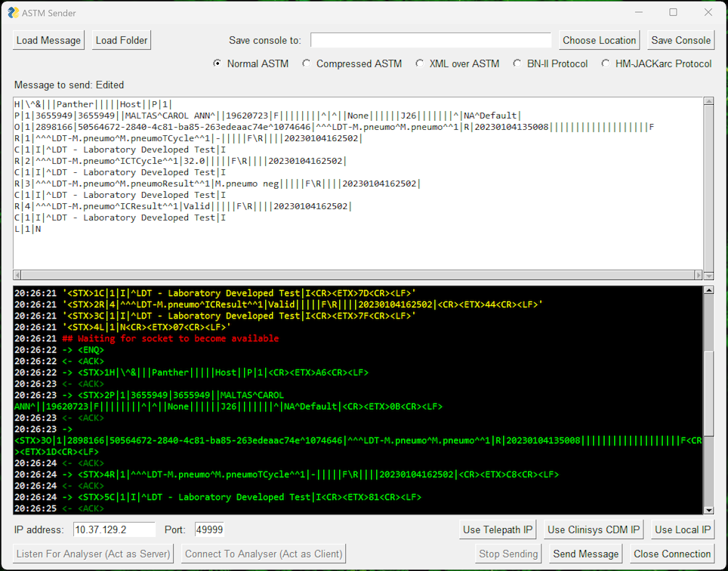
Task: Click Listen For Analyser (Act as Server)
Action: [94, 554]
